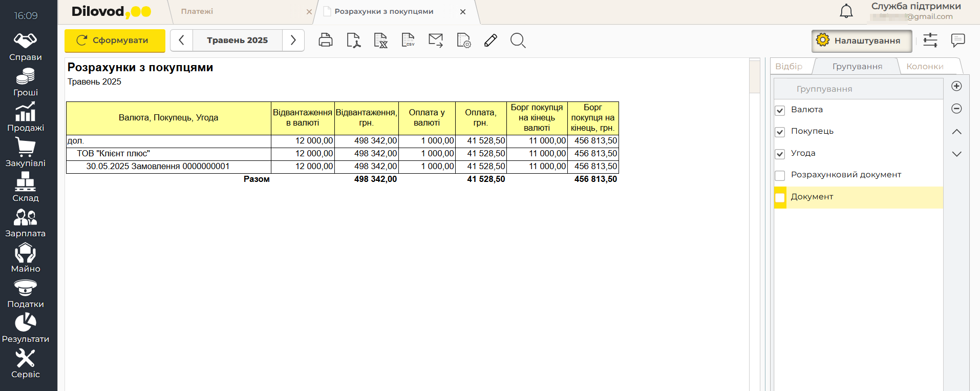Switch to the Колонки tab

click(925, 67)
